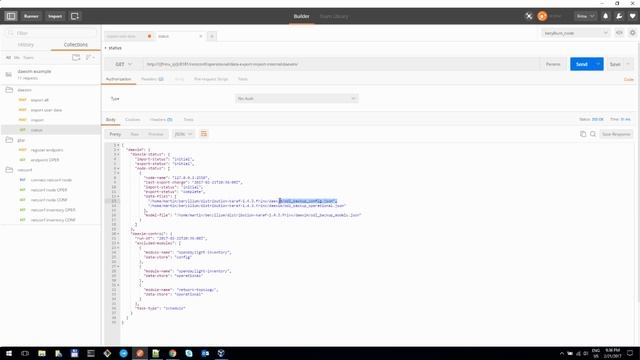Select the Pretty response view
This screenshot has width=640, height=360.
point(115,134)
